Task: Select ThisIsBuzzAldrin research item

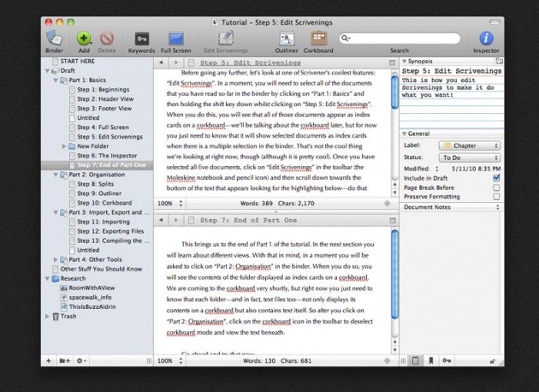Action: point(92,306)
